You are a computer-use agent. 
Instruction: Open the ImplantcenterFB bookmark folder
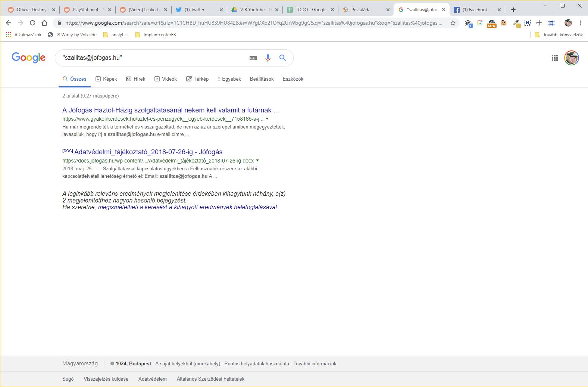tap(156, 35)
